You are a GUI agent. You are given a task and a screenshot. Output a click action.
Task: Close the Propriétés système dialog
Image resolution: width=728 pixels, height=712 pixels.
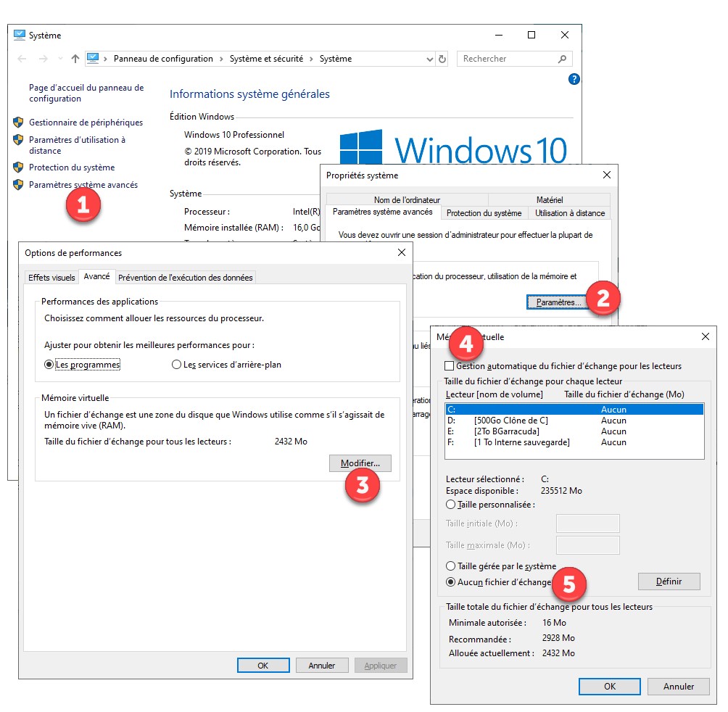(607, 175)
